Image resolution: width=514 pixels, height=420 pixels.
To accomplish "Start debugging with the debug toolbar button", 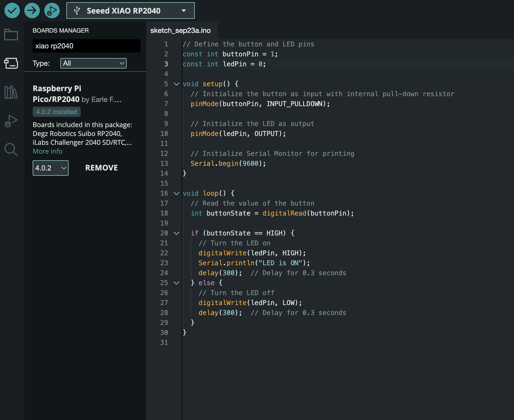I will [x=52, y=11].
